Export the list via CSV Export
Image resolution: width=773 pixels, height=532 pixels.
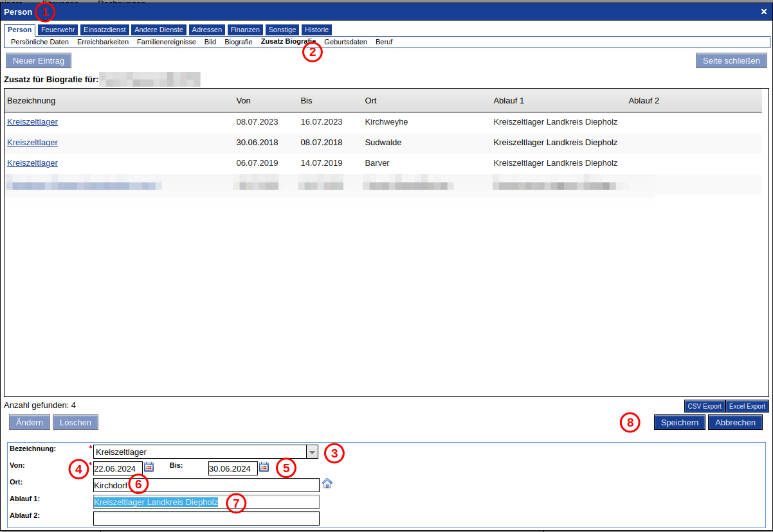point(704,406)
